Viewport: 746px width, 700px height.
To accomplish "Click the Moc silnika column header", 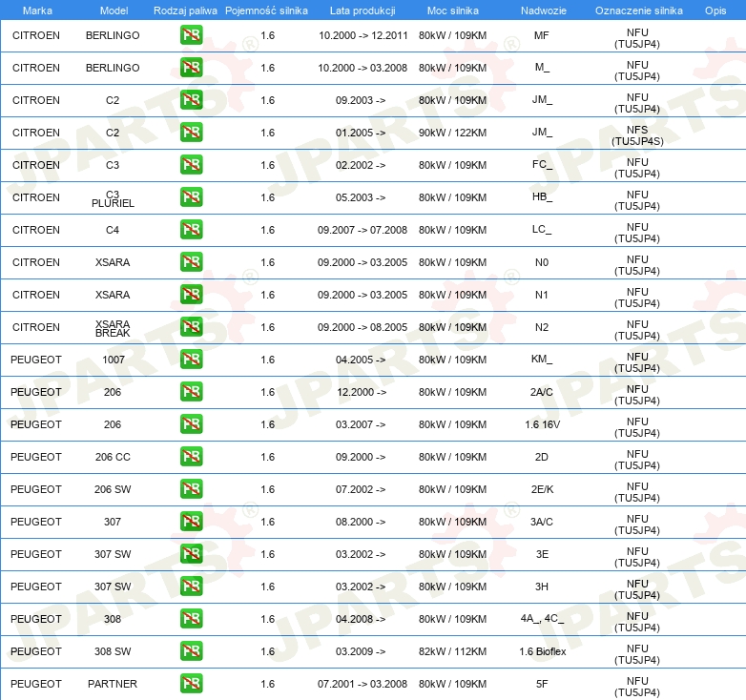I will coord(453,10).
